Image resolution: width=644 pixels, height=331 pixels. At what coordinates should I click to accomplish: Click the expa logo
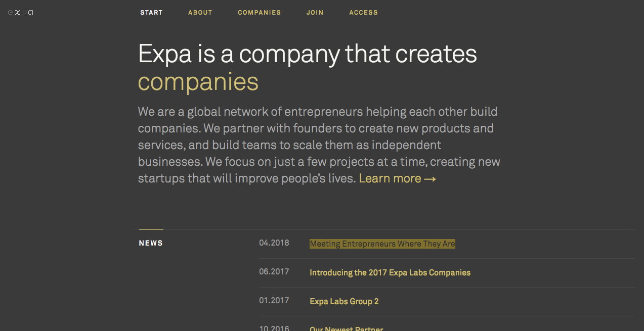[x=21, y=12]
